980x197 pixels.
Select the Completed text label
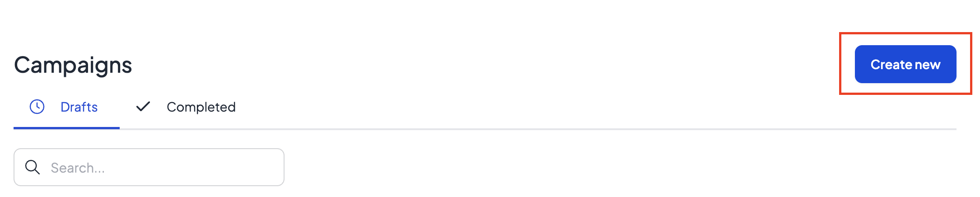coord(201,107)
